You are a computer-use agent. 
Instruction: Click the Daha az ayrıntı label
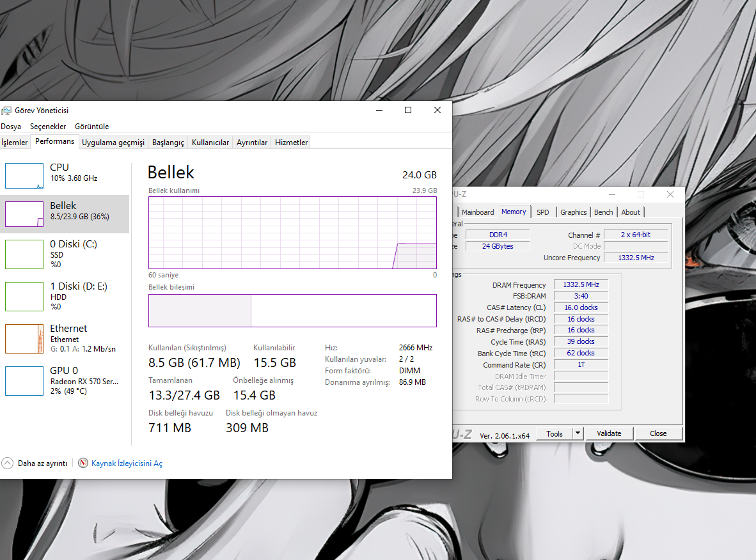click(x=42, y=463)
